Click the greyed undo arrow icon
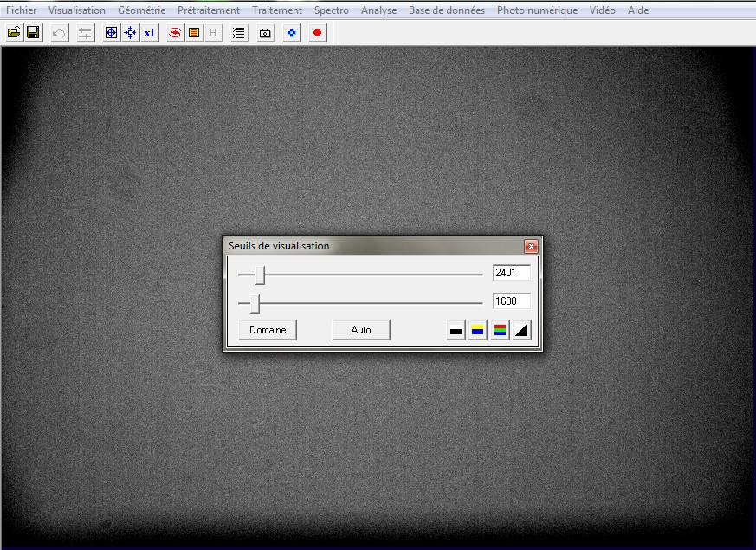The height and width of the screenshot is (550, 756). point(59,33)
